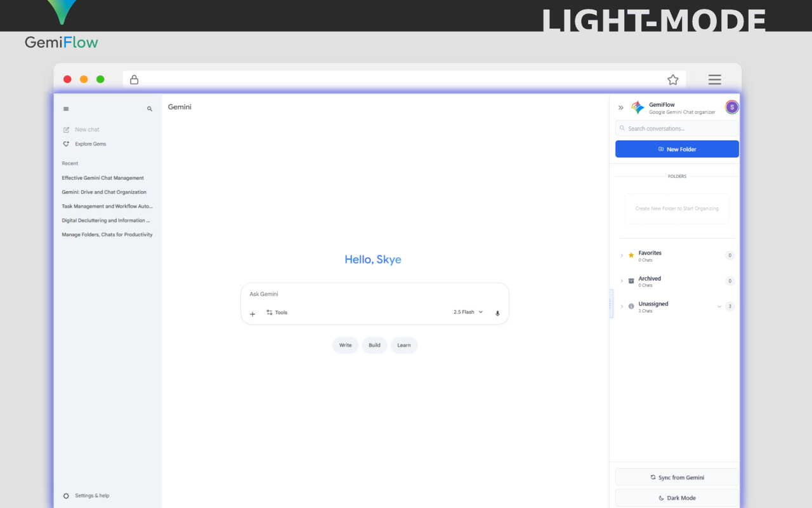Image resolution: width=812 pixels, height=508 pixels.
Task: Open Digital Decluttering and Information chat
Action: pyautogui.click(x=107, y=220)
